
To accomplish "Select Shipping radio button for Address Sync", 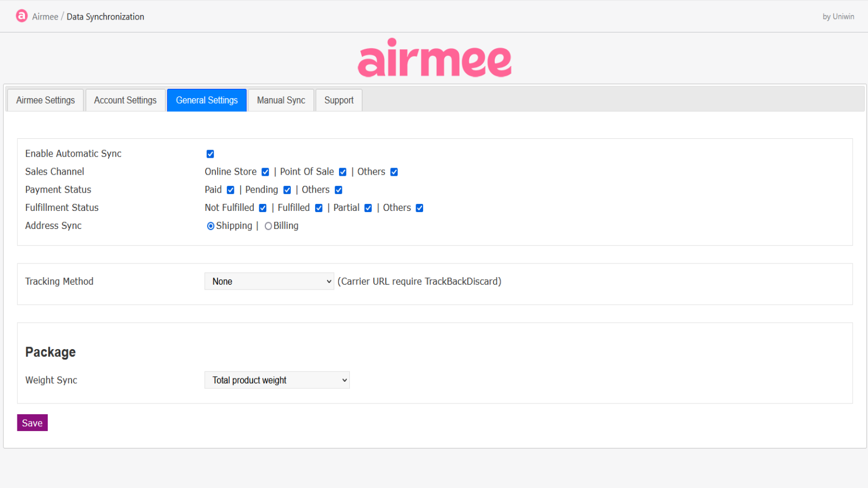I will pos(210,226).
